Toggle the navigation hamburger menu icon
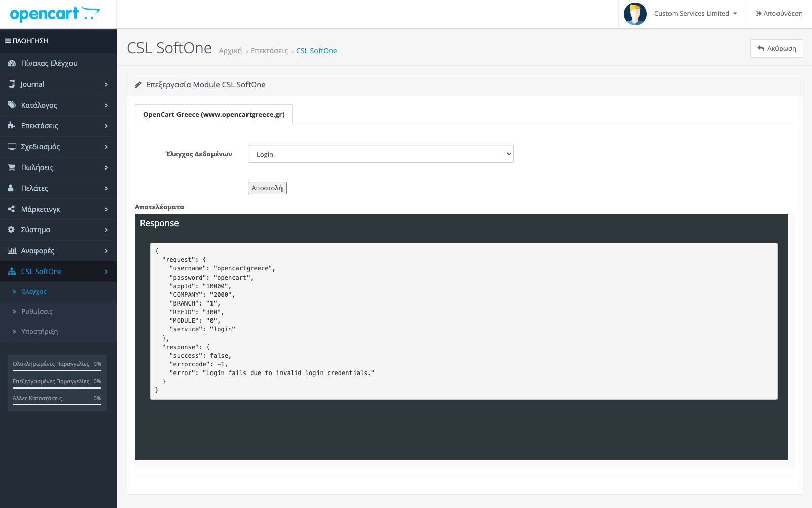 coord(8,41)
